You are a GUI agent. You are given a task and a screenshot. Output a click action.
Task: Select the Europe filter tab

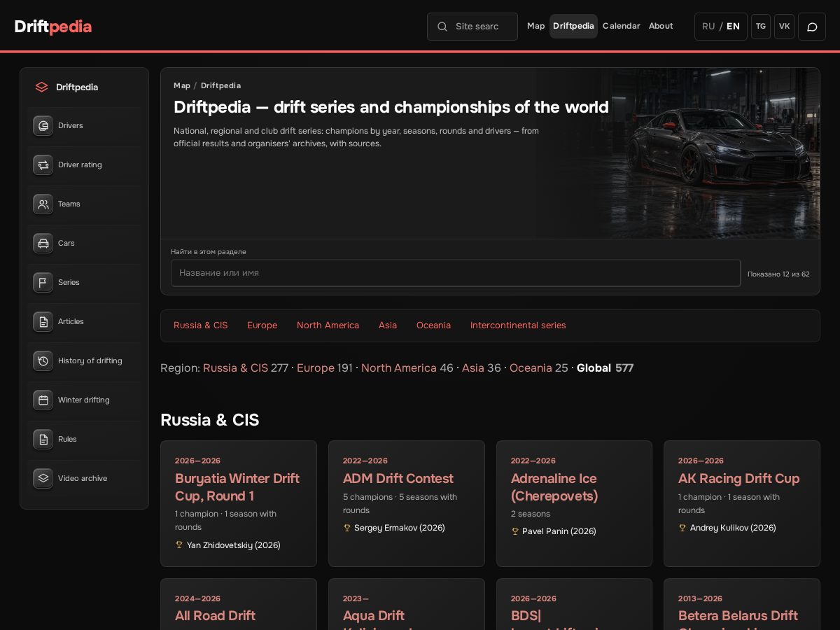(x=262, y=325)
